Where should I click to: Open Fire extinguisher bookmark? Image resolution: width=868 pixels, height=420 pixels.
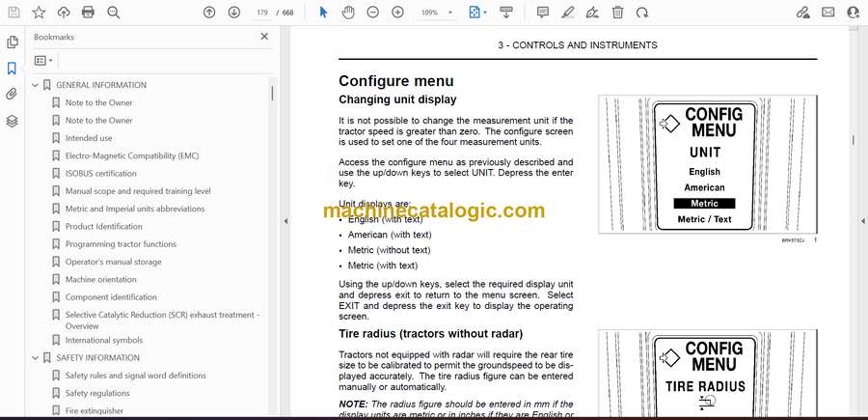point(95,411)
